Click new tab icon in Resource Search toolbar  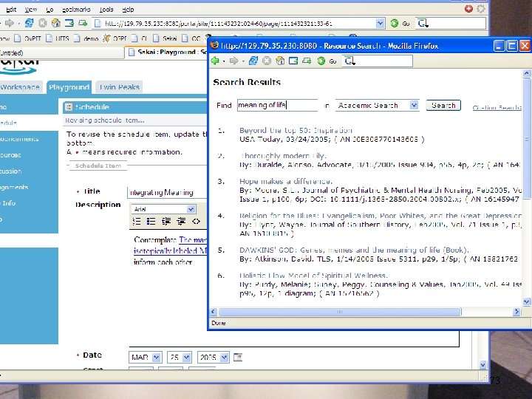click(307, 61)
